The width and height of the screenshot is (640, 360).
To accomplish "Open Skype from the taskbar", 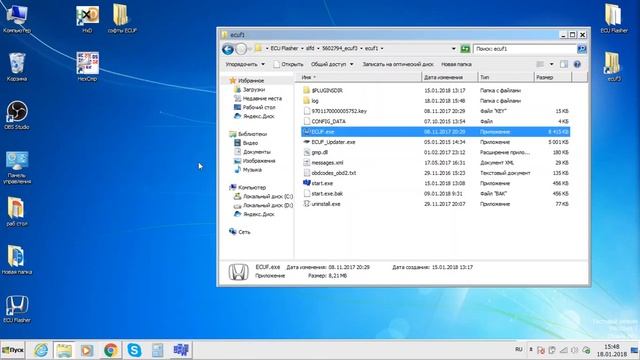I will click(x=134, y=350).
